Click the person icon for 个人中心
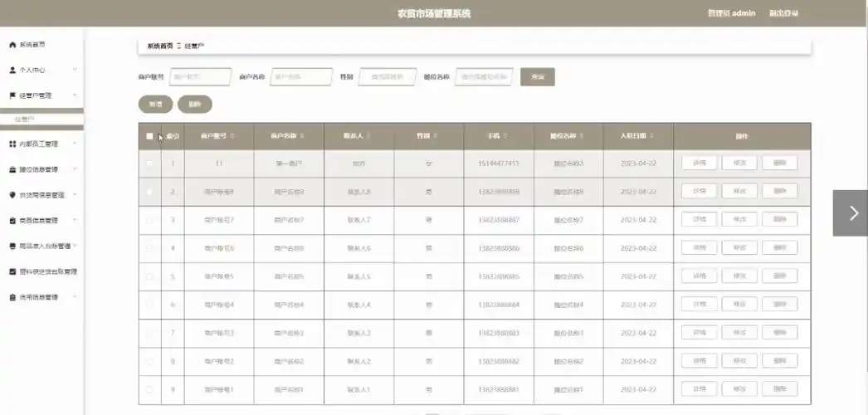The width and height of the screenshot is (868, 415). point(12,71)
